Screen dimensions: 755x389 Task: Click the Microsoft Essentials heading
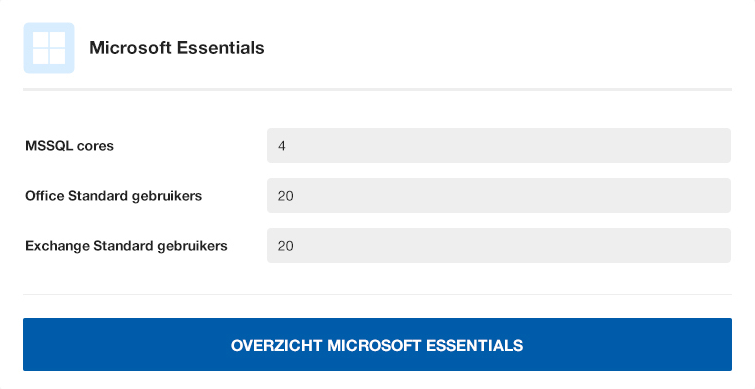point(177,48)
